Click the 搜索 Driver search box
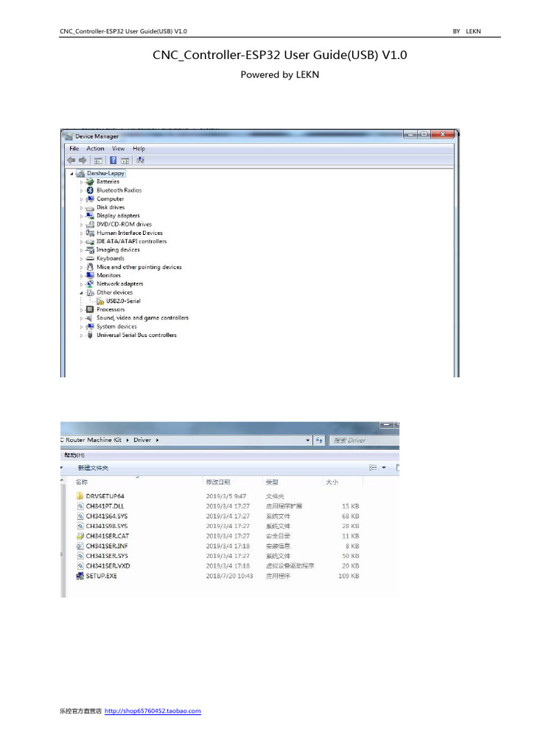Viewport: 560px width, 747px height. click(x=365, y=440)
